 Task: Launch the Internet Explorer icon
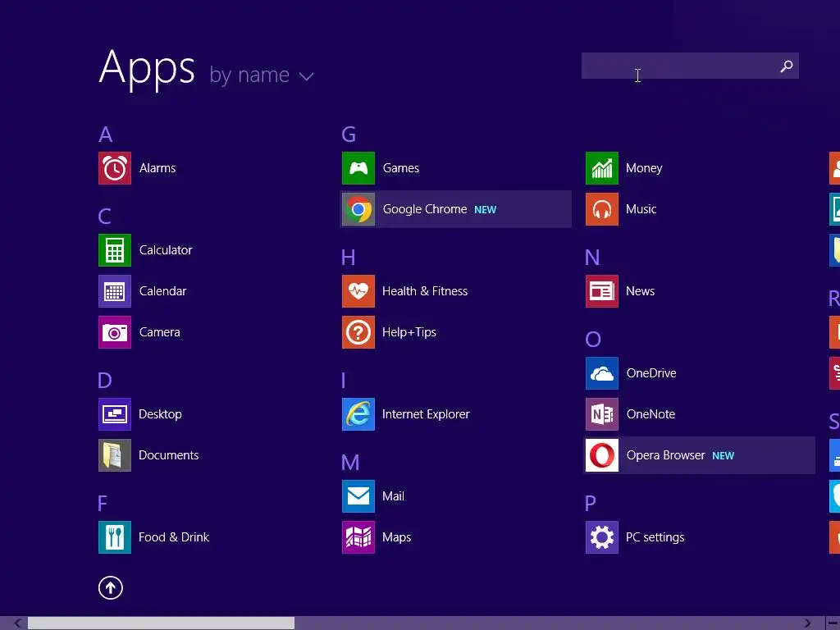coord(358,414)
